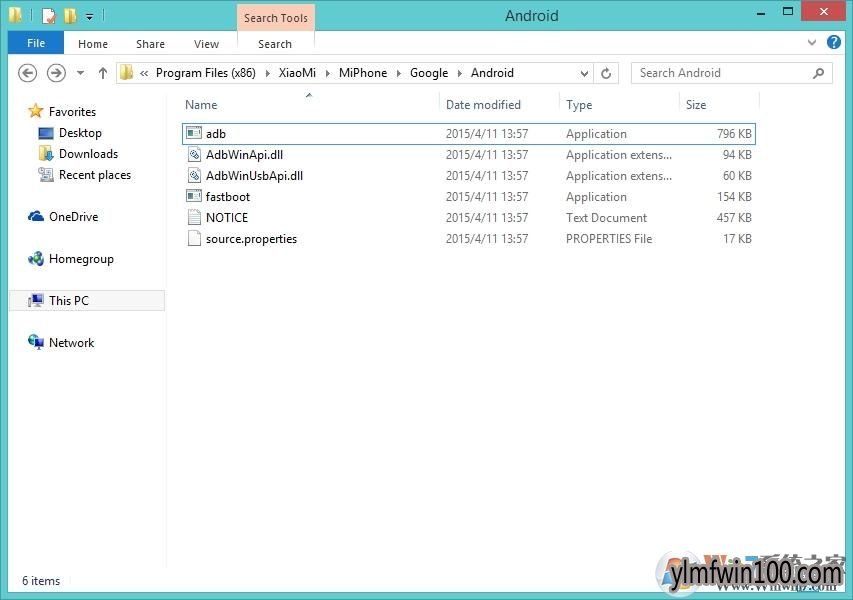Viewport: 853px width, 600px height.
Task: Sort by the Size column header
Action: coord(696,104)
